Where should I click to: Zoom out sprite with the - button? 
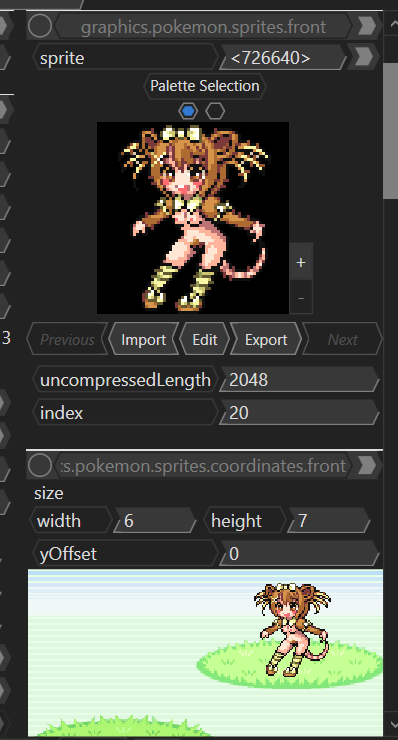coord(301,297)
